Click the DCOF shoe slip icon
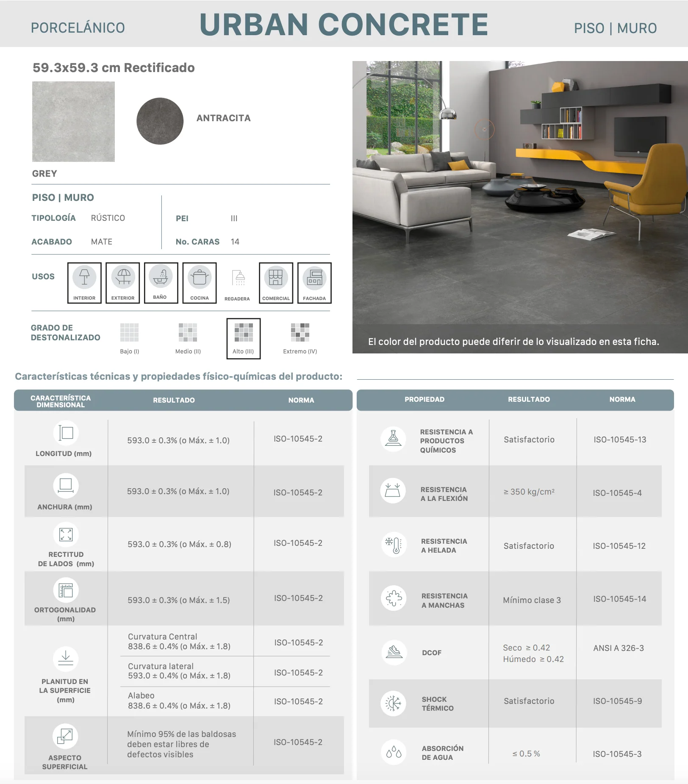The width and height of the screenshot is (688, 784). 394,652
